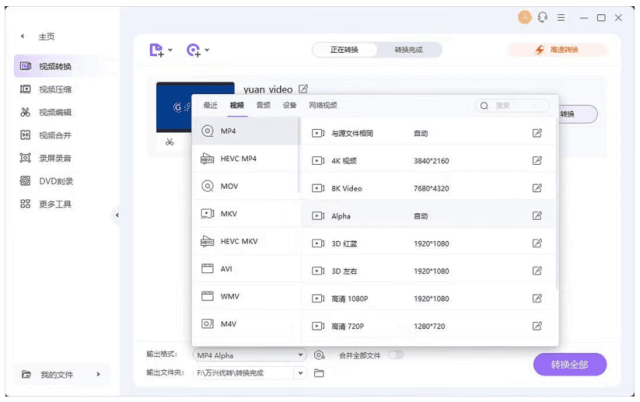Browse output folder with folder icon
The height and width of the screenshot is (402, 640).
(x=319, y=373)
